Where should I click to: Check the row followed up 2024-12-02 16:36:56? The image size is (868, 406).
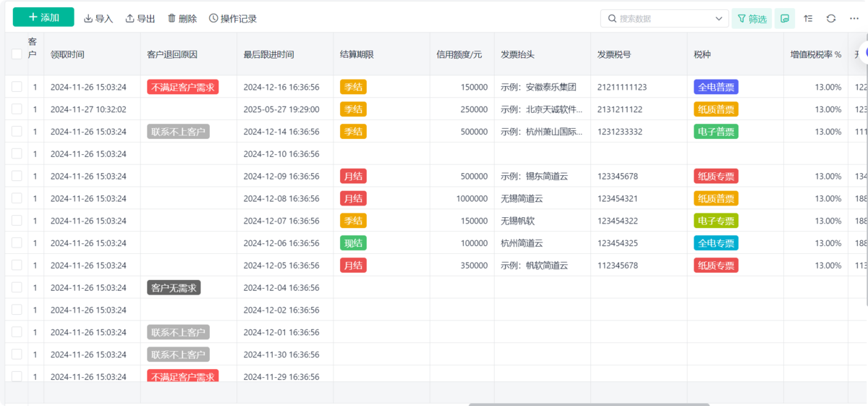[17, 310]
